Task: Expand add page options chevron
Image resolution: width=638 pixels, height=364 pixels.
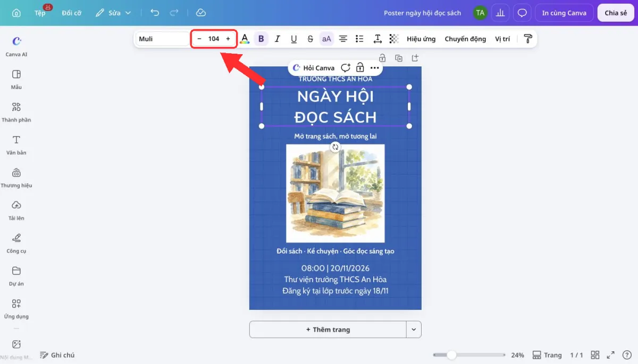Action: (x=414, y=329)
